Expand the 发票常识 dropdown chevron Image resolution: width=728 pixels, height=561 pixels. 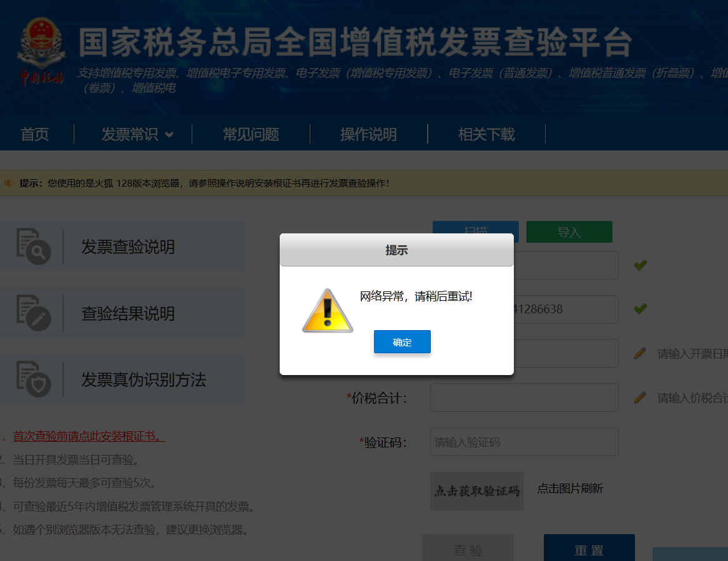pyautogui.click(x=169, y=135)
